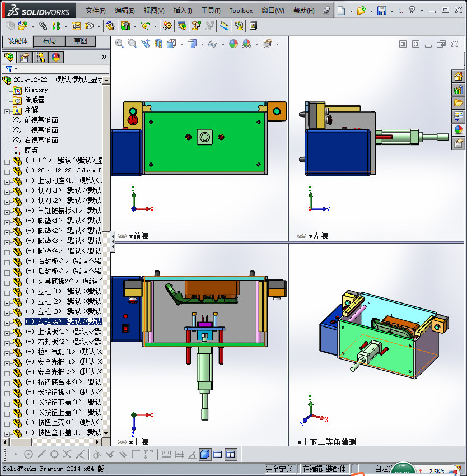Screen dimensions: 467x476
Task: Click the Save button
Action: [x=382, y=11]
